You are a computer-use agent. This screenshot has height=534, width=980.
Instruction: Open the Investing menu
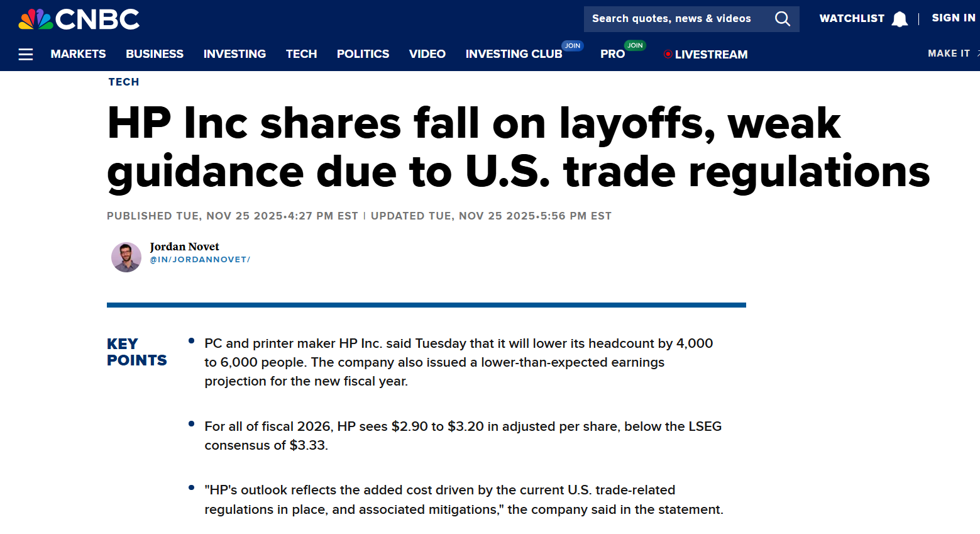234,54
